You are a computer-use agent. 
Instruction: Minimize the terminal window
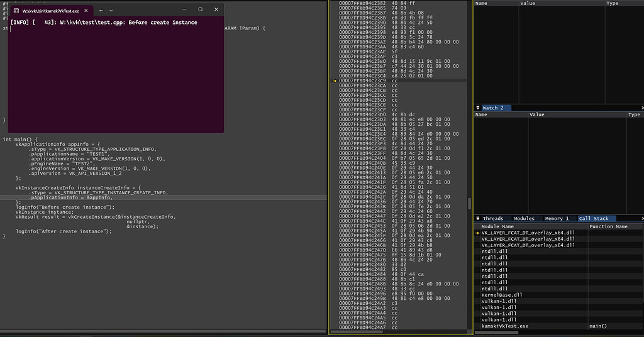tap(184, 9)
